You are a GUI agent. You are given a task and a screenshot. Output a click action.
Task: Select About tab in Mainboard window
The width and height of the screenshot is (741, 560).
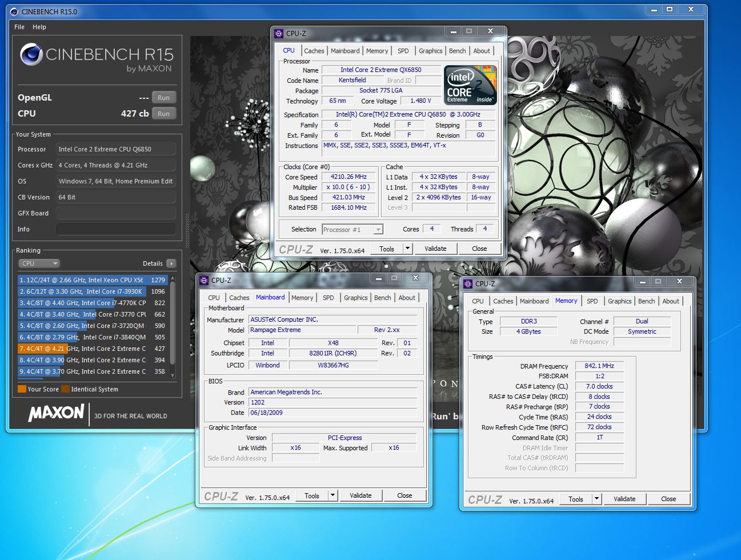pos(407,298)
